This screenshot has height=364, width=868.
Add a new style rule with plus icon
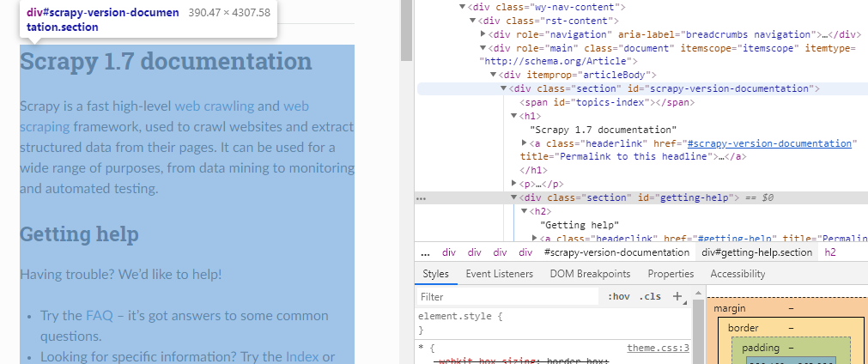677,296
